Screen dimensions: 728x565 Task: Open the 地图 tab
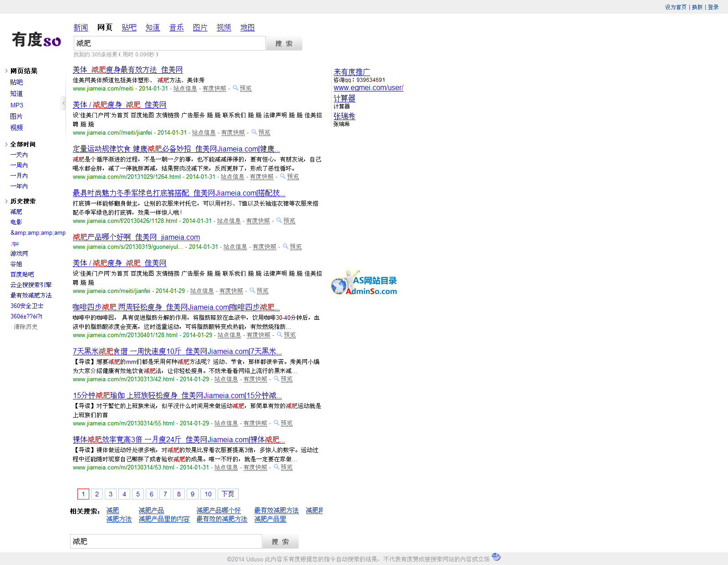coord(247,27)
